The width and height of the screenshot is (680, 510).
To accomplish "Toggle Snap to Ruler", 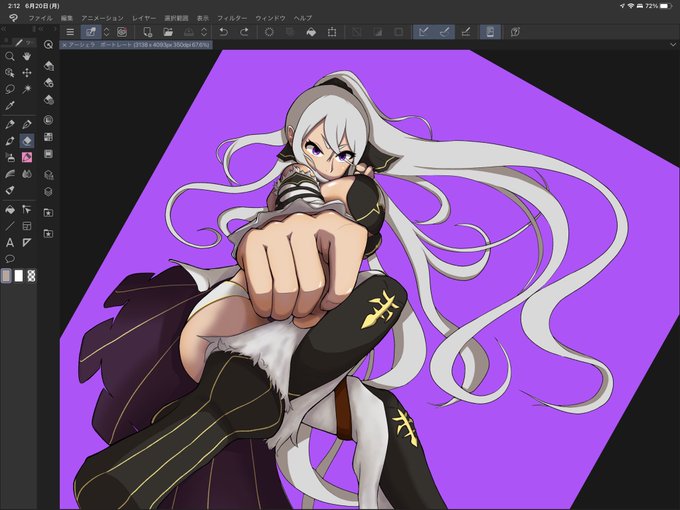I will tap(424, 32).
